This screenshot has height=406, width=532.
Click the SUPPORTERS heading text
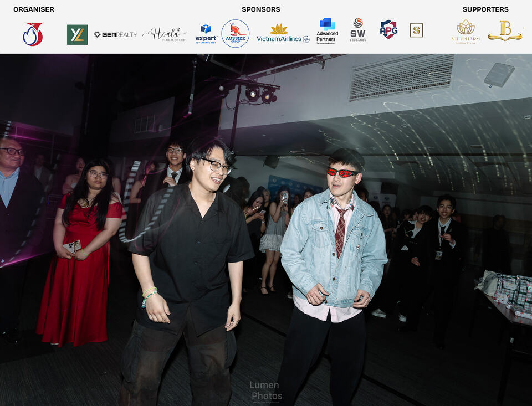485,9
